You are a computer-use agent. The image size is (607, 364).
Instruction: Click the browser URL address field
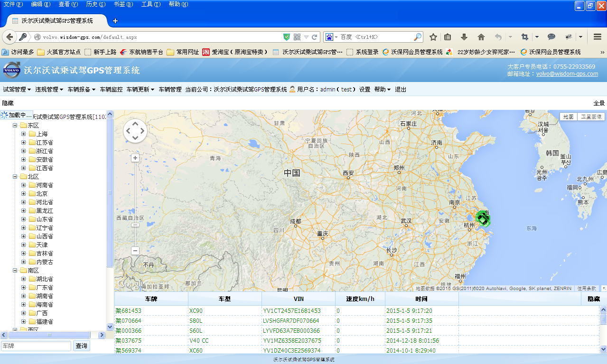(161, 37)
